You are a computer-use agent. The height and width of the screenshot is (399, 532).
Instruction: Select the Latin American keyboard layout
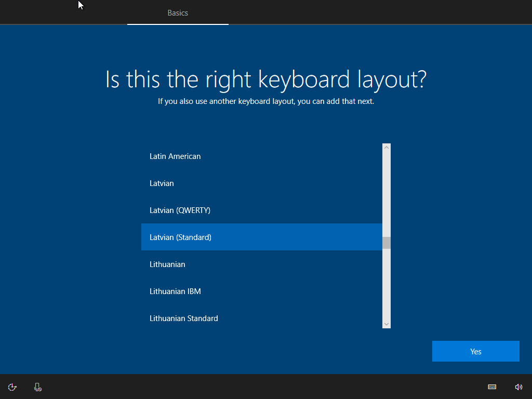pos(175,156)
